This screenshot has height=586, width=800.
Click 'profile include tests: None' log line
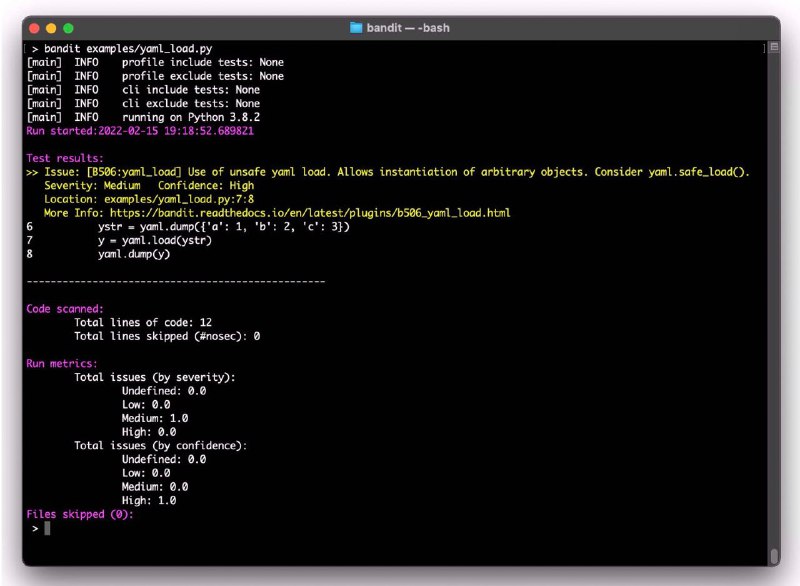tap(203, 62)
